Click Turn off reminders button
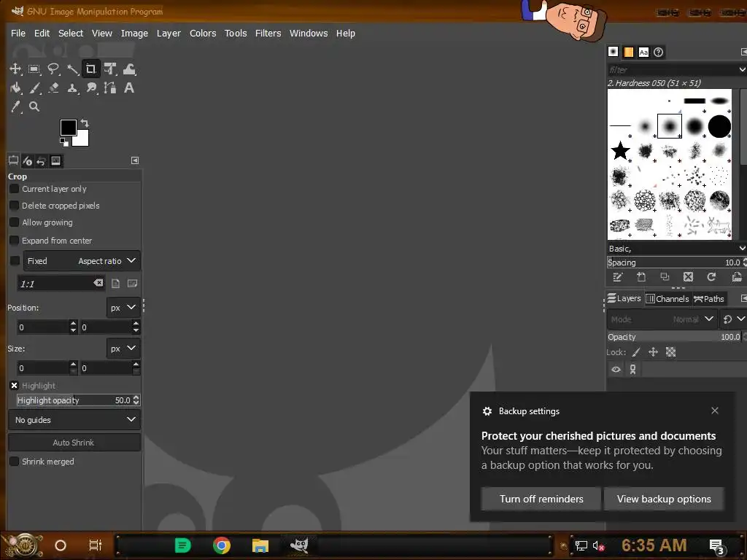747x560 pixels. [541, 499]
